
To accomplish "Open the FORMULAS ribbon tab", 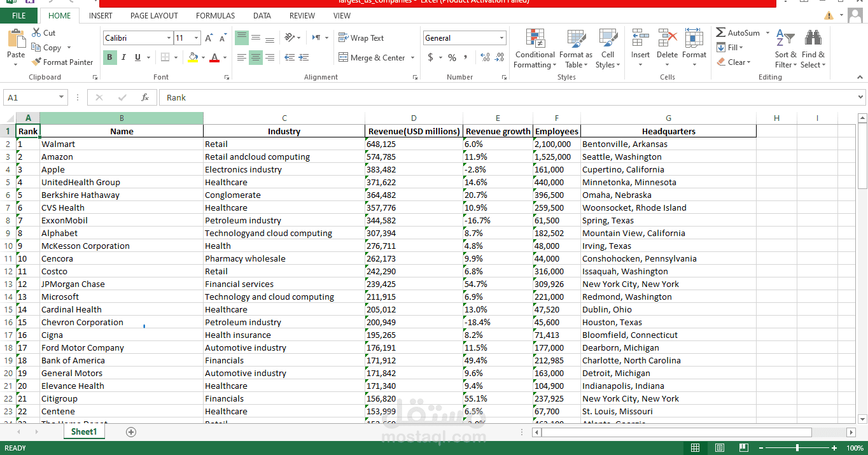I will pyautogui.click(x=215, y=16).
